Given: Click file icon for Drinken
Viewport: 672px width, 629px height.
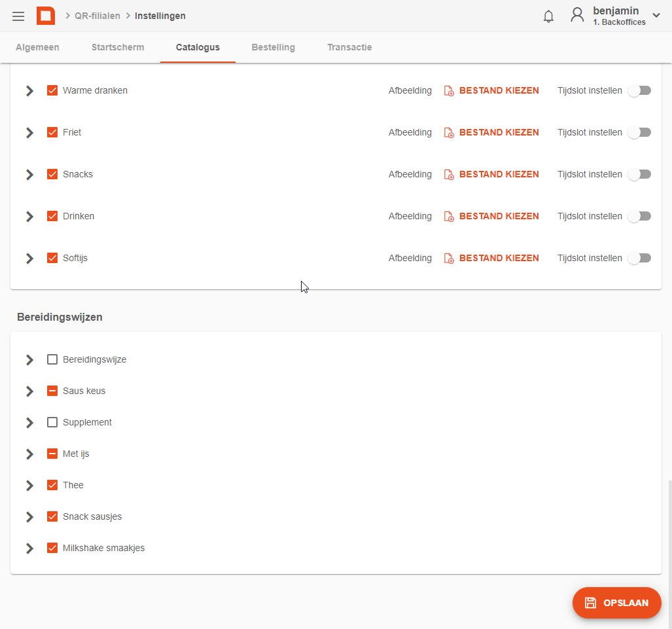Looking at the screenshot, I should point(449,217).
